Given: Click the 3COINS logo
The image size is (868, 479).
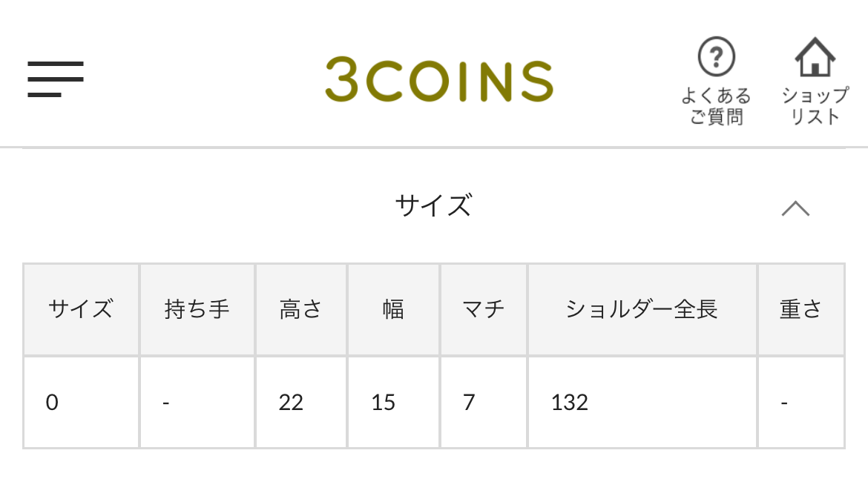Looking at the screenshot, I should click(x=439, y=79).
